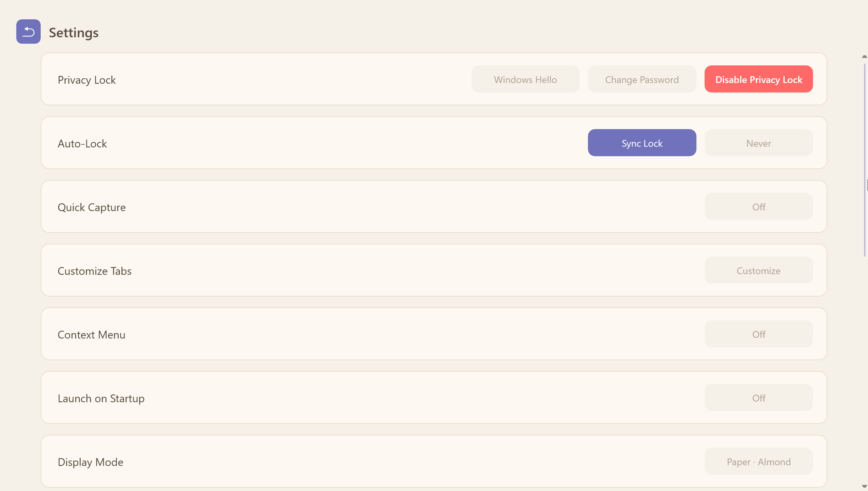Select Windows Hello for Privacy Lock
Image resolution: width=868 pixels, height=491 pixels.
pyautogui.click(x=525, y=79)
